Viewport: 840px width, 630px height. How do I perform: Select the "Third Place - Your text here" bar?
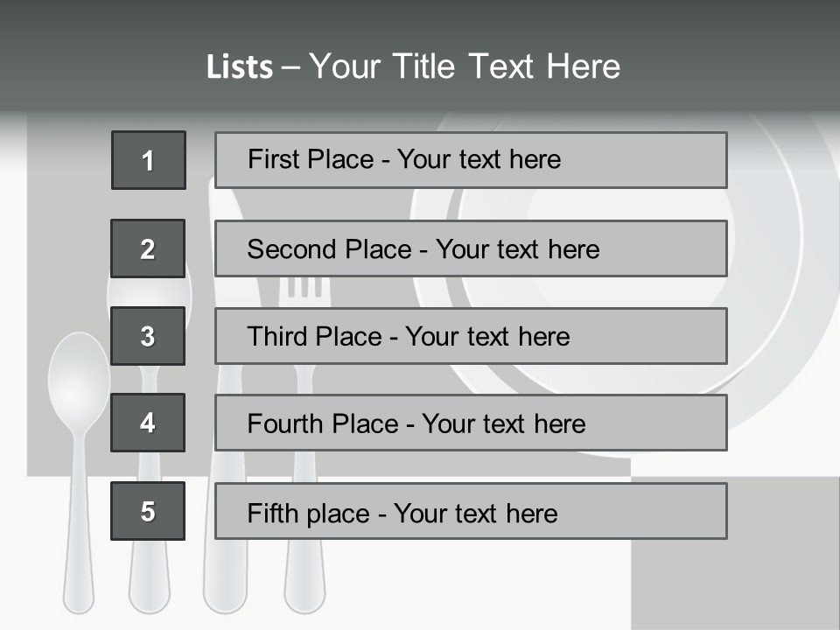tap(471, 336)
